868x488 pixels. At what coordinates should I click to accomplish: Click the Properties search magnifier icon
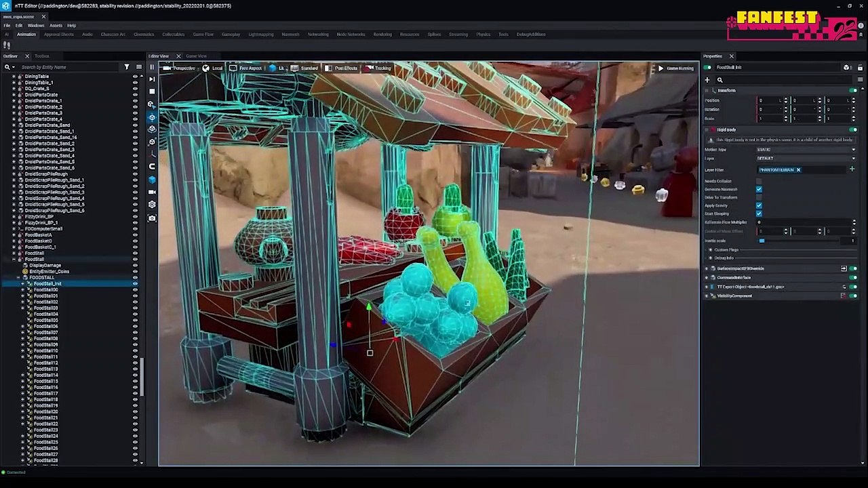720,80
